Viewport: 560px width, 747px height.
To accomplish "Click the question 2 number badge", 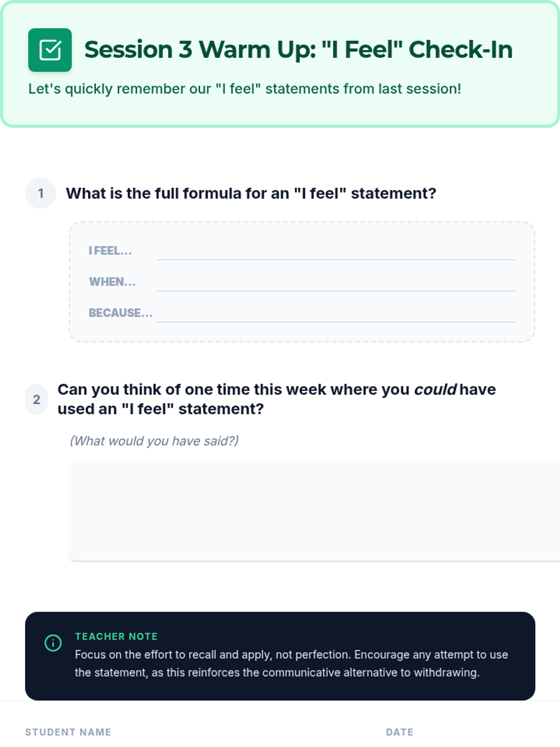I will point(36,400).
